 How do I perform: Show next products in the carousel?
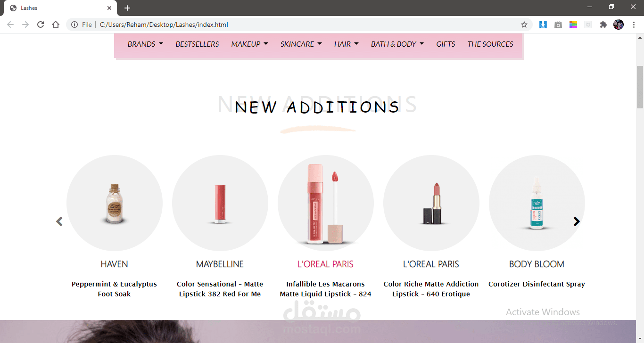[x=577, y=221]
